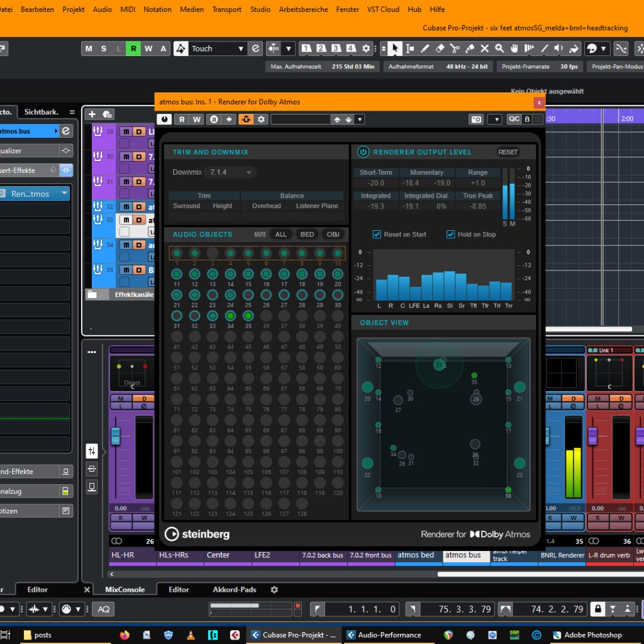Open VLC from the taskbar
The width and height of the screenshot is (644, 644).
191,635
